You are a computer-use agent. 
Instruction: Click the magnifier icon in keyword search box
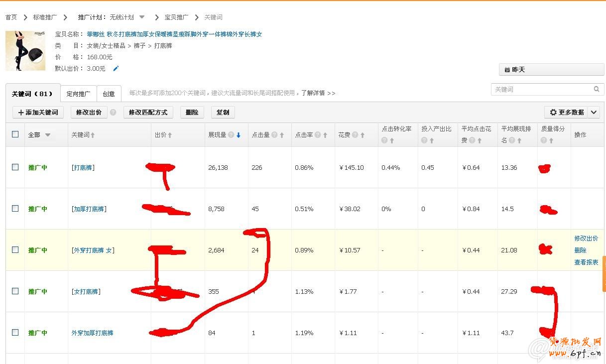pyautogui.click(x=597, y=89)
